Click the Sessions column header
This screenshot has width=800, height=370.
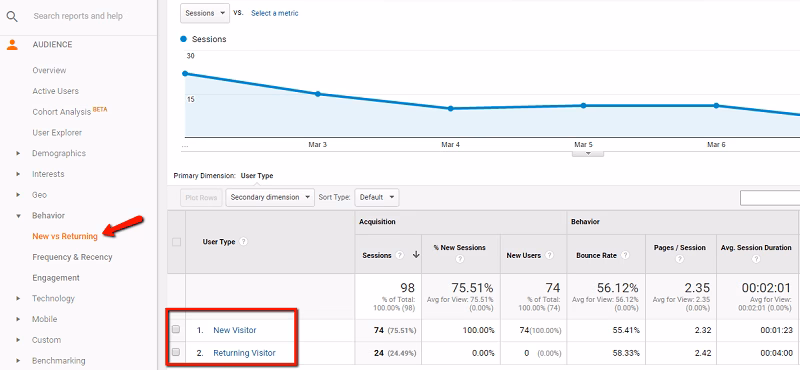coord(376,255)
